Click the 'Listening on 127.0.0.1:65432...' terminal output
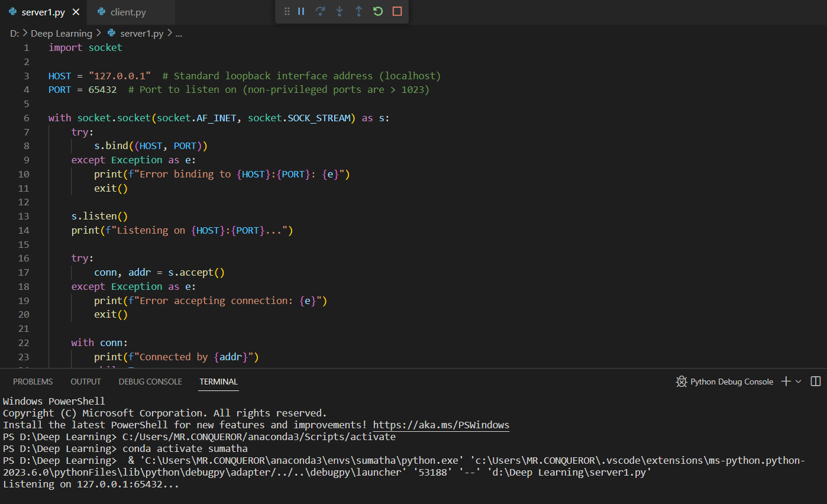Image resolution: width=827 pixels, height=504 pixels. tap(91, 484)
